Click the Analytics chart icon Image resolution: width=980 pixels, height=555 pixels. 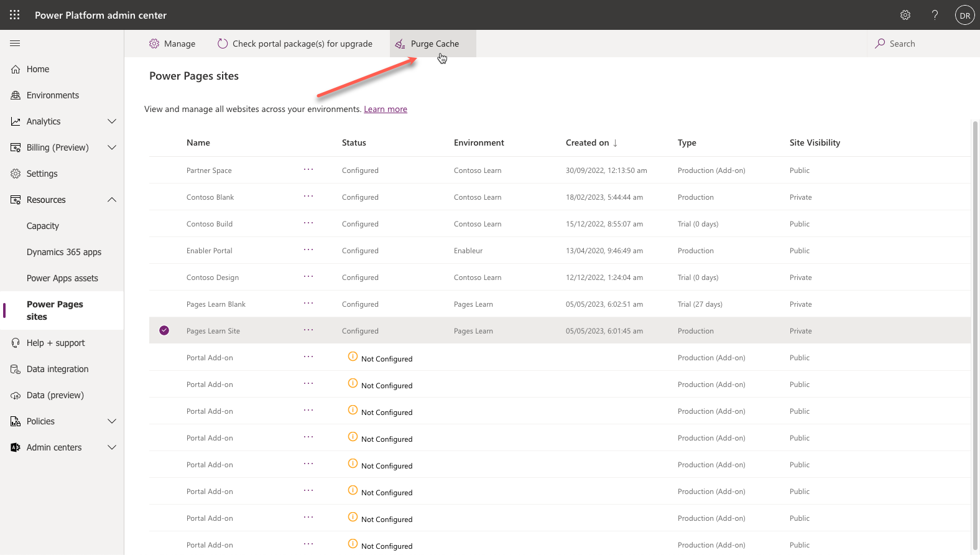(x=16, y=121)
